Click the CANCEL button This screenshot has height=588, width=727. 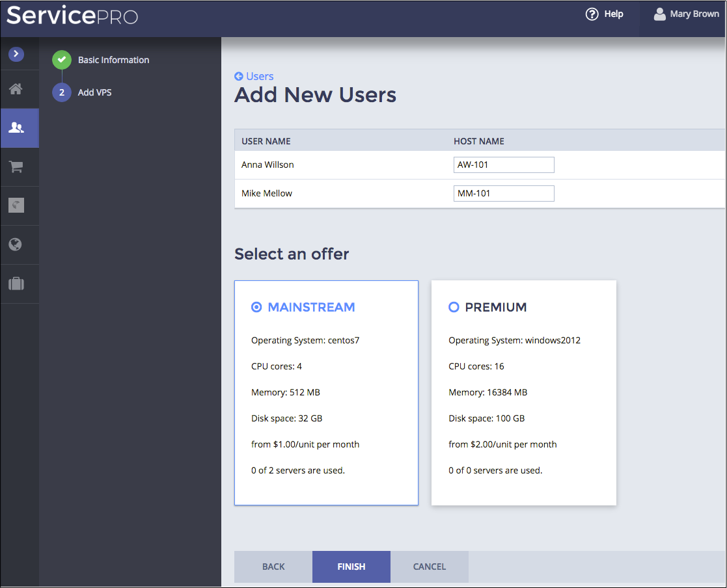[430, 567]
